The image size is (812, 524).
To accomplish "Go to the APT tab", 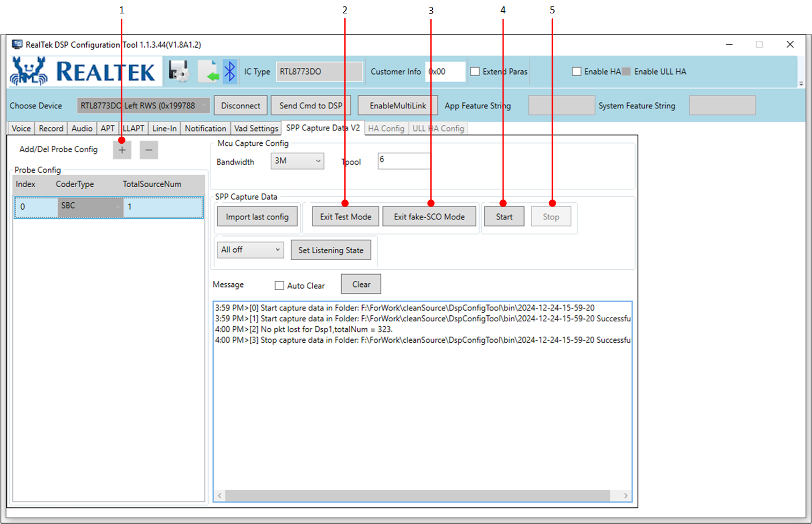I will (108, 129).
